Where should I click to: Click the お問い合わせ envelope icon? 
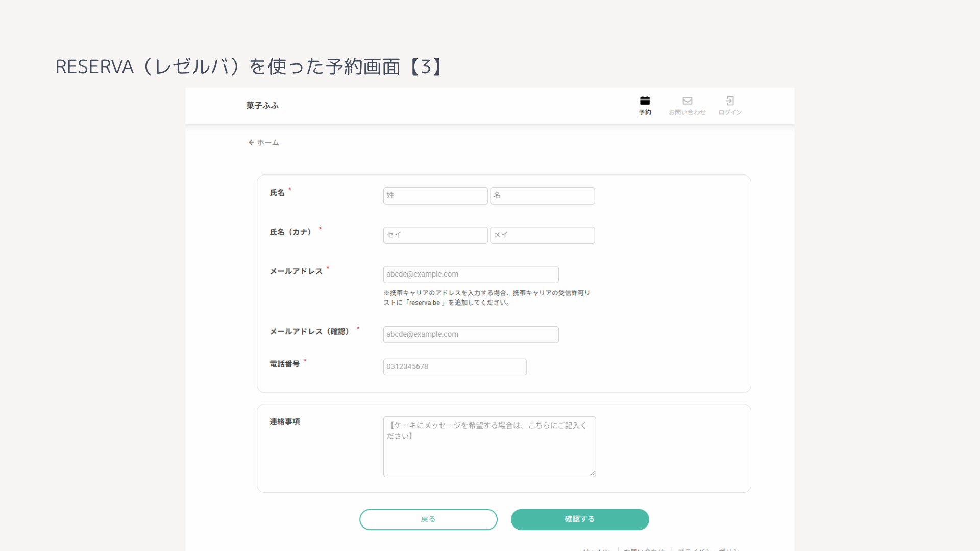tap(688, 101)
